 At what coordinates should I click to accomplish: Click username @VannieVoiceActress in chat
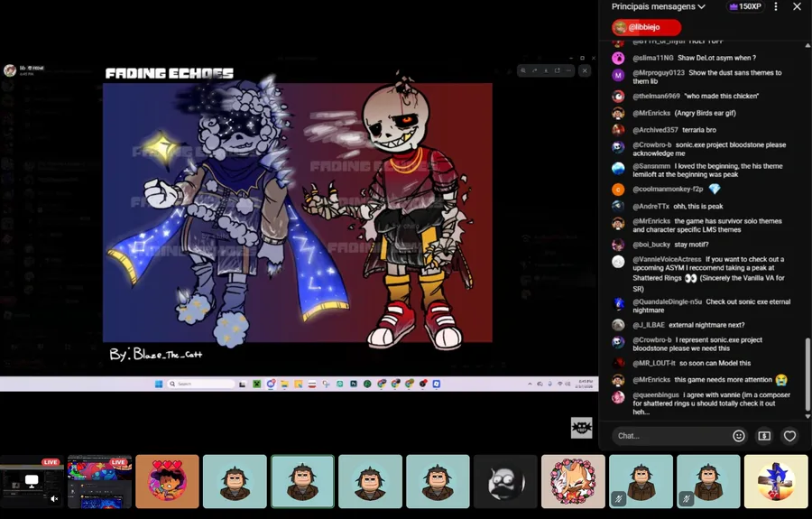click(x=667, y=260)
